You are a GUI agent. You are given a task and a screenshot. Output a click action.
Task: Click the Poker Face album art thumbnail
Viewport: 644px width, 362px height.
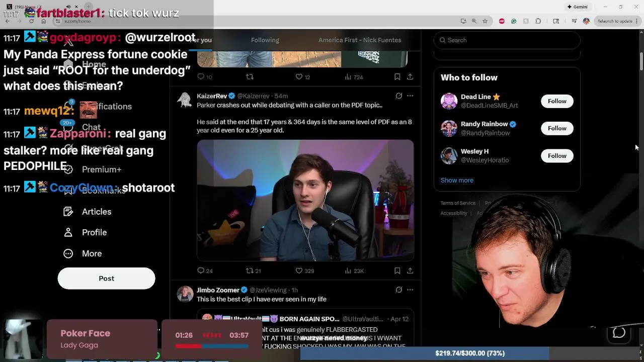(23, 339)
